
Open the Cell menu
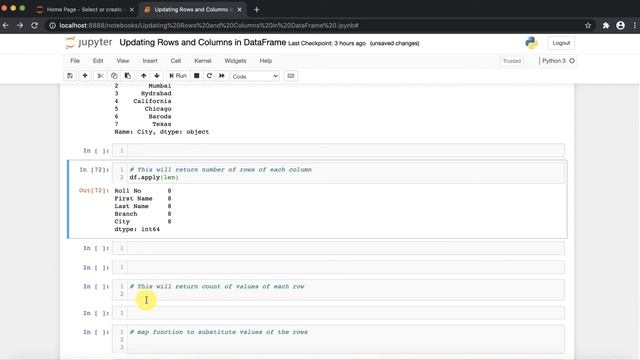click(x=176, y=61)
